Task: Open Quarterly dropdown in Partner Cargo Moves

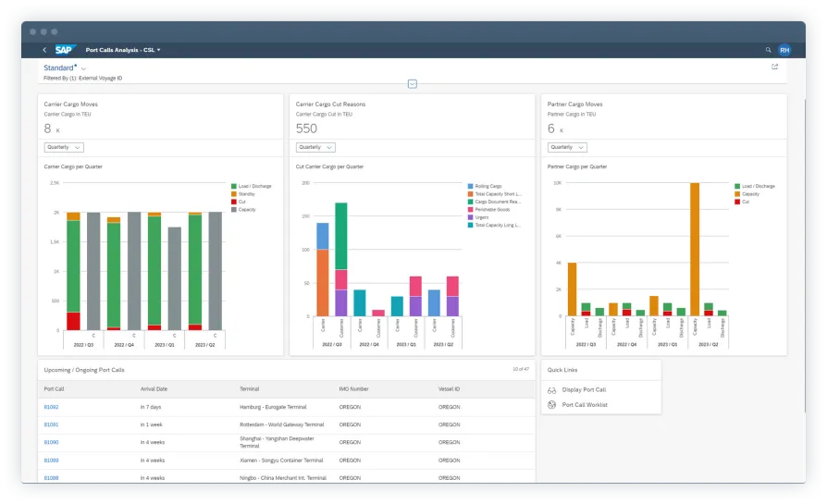Action: coord(567,147)
